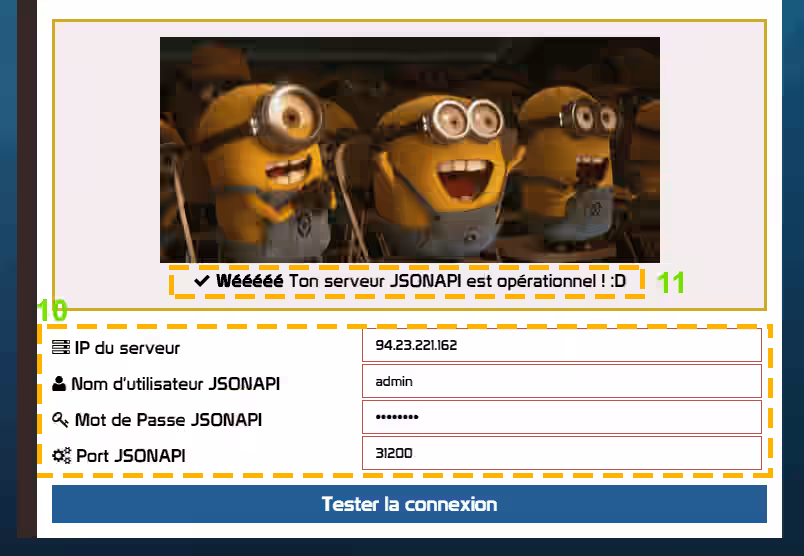Edit the Port JSONAPI input field
Viewport: 804px width, 556px height.
coord(561,453)
